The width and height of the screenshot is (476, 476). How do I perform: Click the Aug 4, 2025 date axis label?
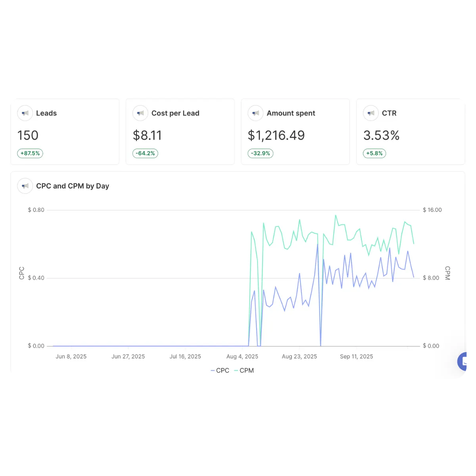242,357
